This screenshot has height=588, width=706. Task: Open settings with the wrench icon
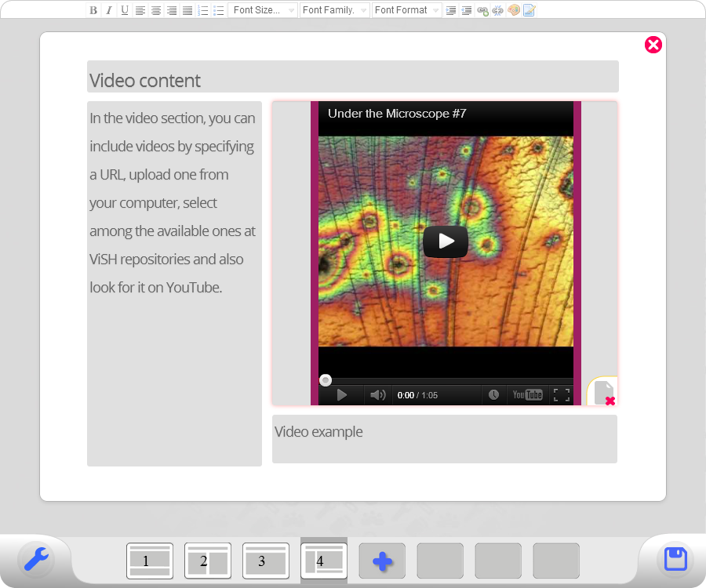36,560
